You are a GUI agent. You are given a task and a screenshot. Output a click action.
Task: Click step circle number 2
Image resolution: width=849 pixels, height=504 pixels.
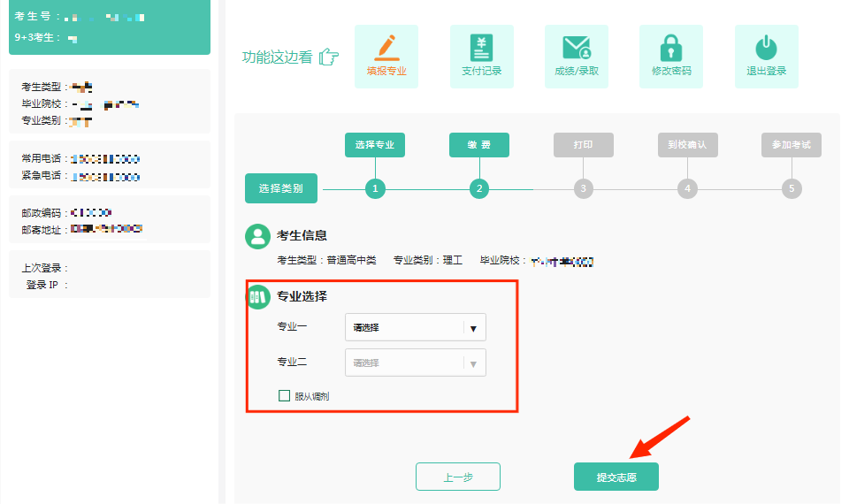(x=479, y=188)
